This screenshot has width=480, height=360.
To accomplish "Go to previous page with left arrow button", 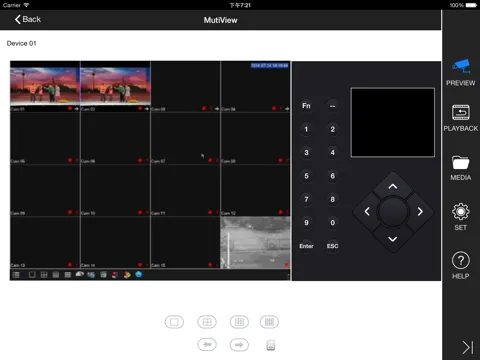I will 207,345.
